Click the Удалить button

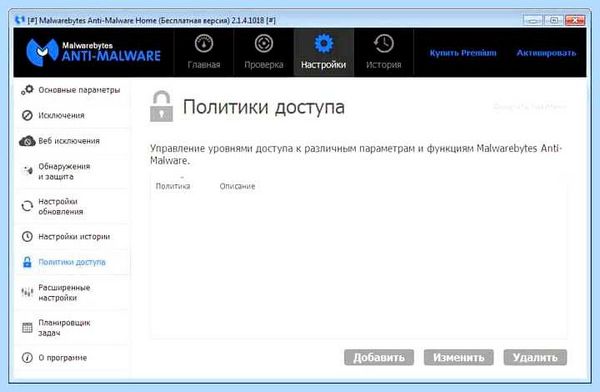pos(535,358)
